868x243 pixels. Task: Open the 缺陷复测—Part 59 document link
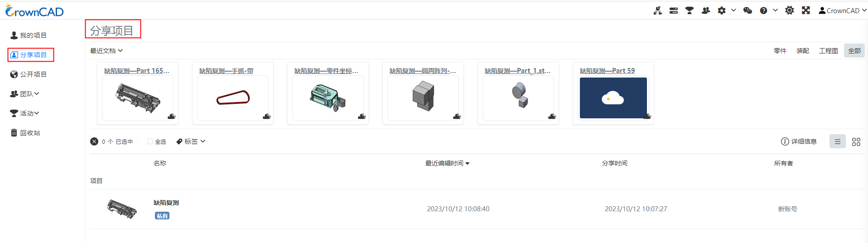click(607, 71)
